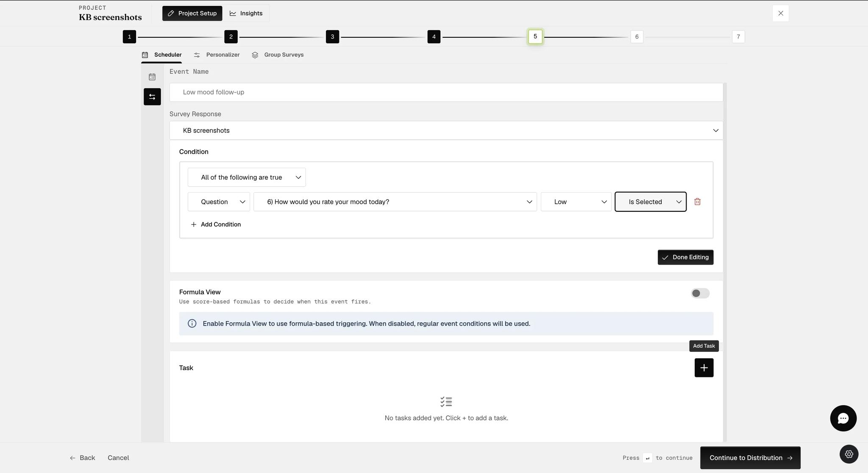Screen dimensions: 868x473
Task: Open the Insights tab
Action: click(246, 13)
